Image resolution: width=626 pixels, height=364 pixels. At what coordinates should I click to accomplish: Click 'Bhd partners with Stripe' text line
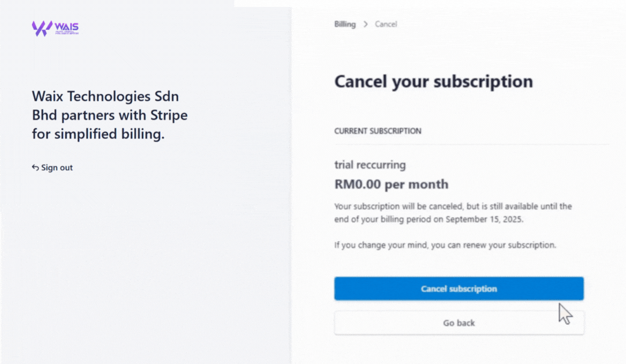[110, 115]
